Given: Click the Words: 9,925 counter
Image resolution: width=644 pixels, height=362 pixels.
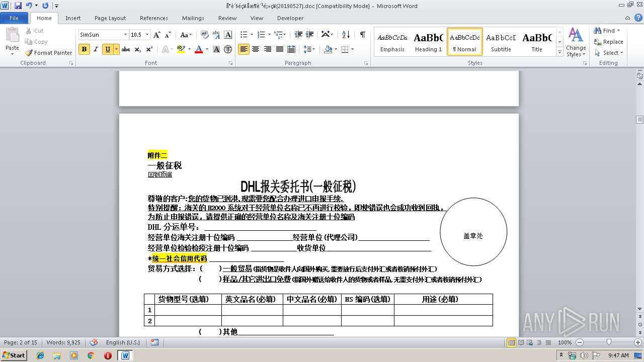Looking at the screenshot, I should [63, 342].
